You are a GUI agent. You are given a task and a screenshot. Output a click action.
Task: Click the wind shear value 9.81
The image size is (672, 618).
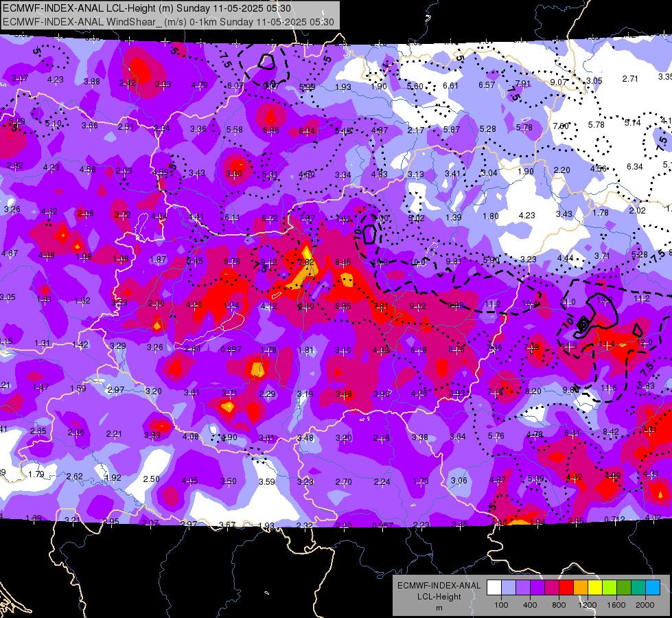click(x=454, y=261)
